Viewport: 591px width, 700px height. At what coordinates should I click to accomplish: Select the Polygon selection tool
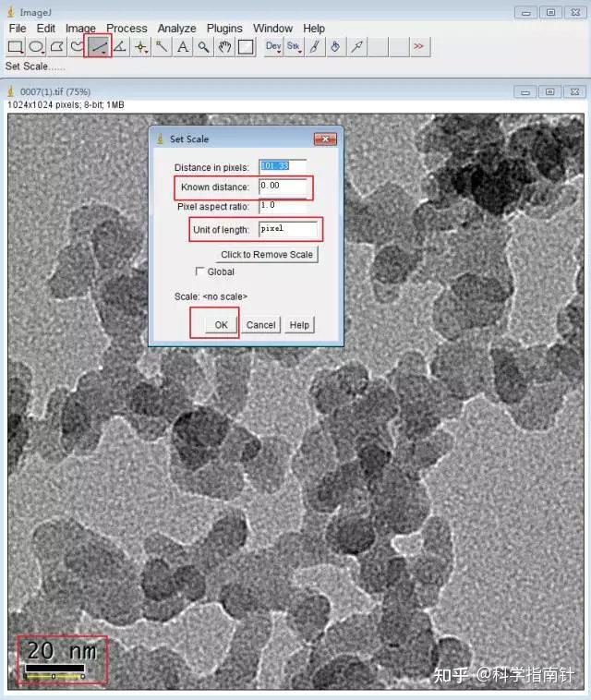click(56, 46)
